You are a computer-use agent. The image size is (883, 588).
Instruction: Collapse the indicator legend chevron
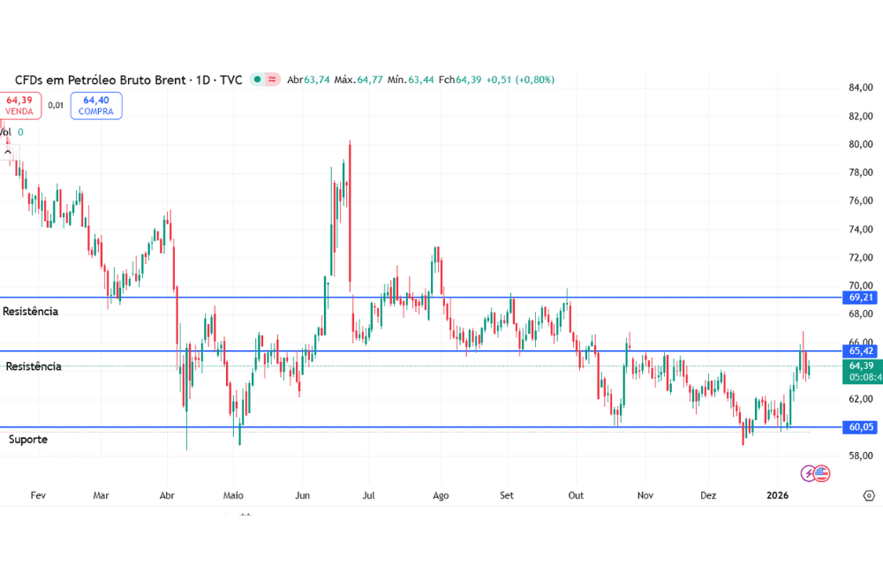click(x=245, y=515)
